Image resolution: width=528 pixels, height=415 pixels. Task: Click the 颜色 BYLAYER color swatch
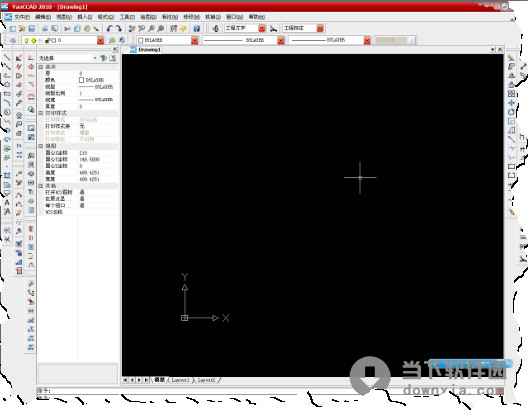point(81,80)
